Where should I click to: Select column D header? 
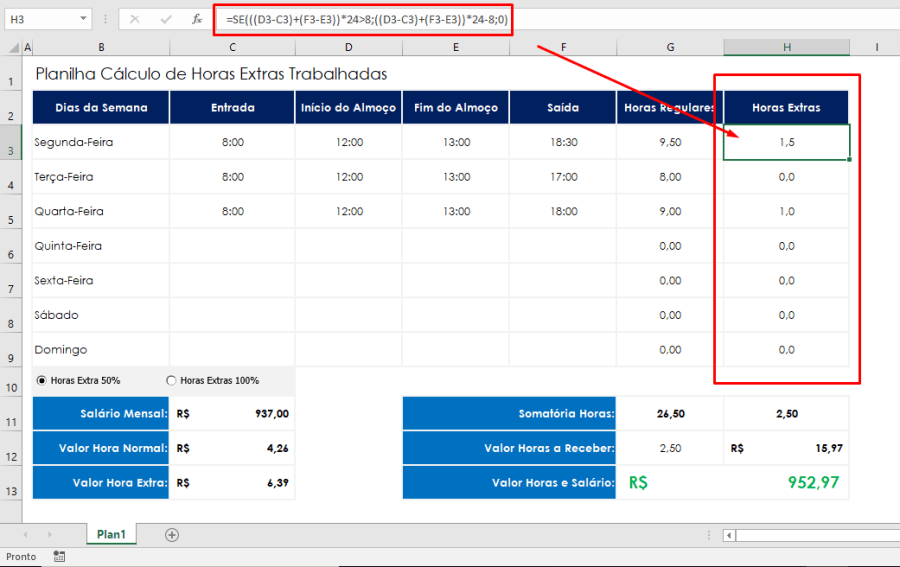click(x=348, y=48)
